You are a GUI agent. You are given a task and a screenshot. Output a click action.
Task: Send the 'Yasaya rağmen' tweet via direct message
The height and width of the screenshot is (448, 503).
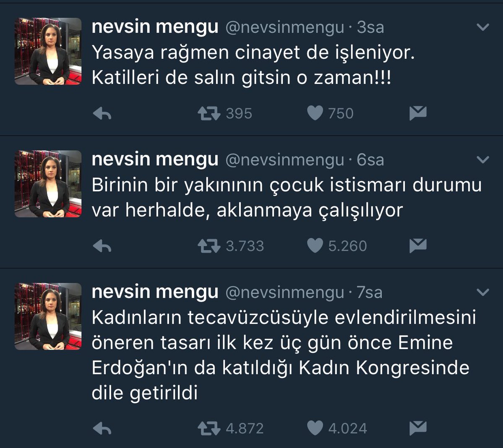[418, 113]
